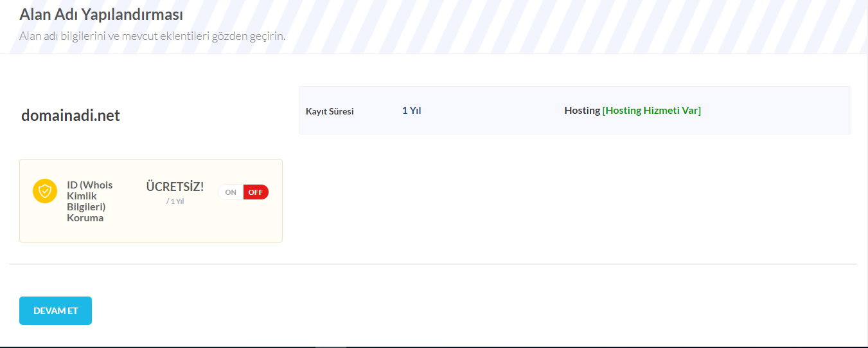868x348 pixels.
Task: Click the Kayıt Süresi label
Action: 330,111
